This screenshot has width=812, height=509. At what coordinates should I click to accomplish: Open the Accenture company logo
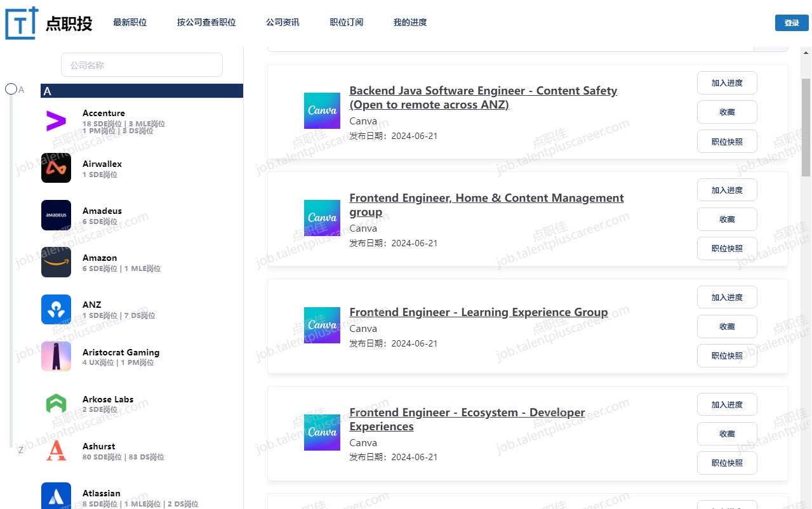(x=56, y=121)
